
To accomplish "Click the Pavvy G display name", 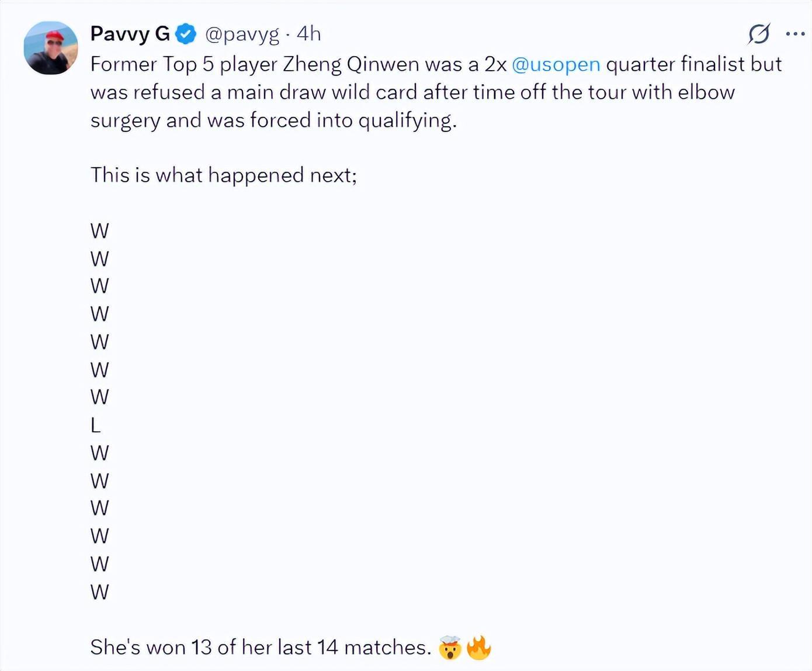I will 130,34.
